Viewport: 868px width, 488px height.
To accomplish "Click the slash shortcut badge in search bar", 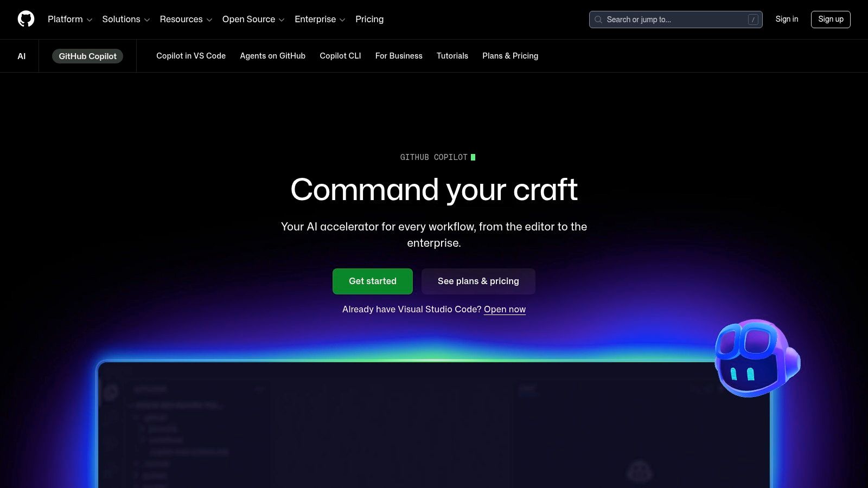I will [x=753, y=20].
